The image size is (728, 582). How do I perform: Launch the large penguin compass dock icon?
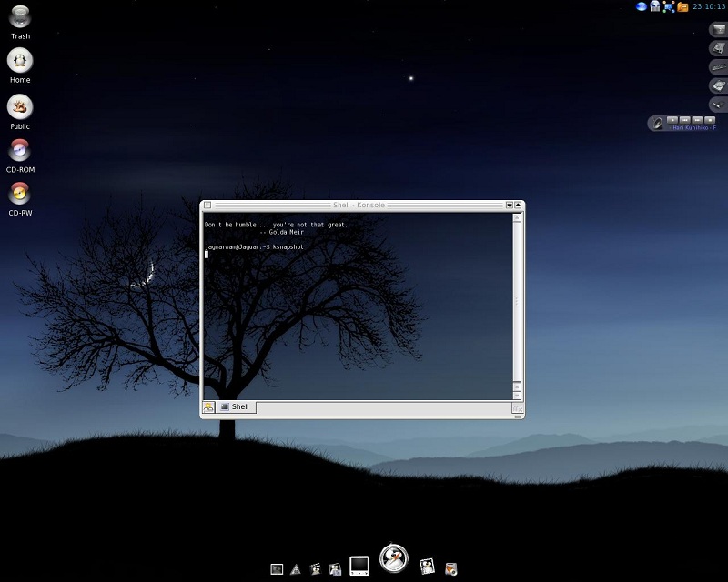click(394, 557)
